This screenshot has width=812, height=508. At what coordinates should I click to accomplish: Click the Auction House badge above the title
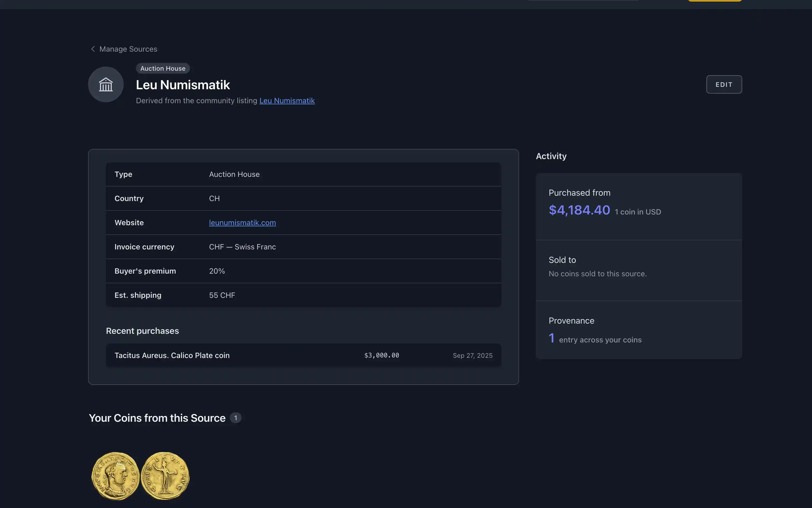point(163,68)
